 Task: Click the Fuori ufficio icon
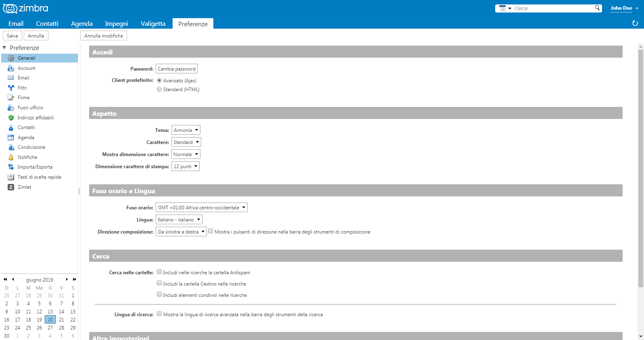point(11,108)
